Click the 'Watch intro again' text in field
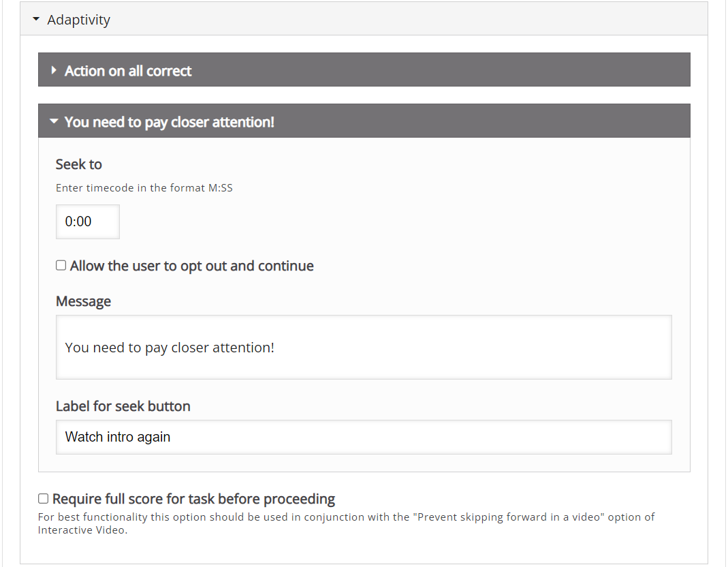Screen dimensions: 728x567 click(x=117, y=437)
